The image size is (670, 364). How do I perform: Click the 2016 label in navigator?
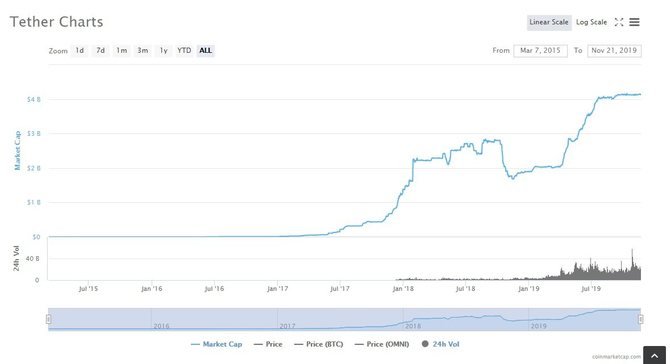162,326
